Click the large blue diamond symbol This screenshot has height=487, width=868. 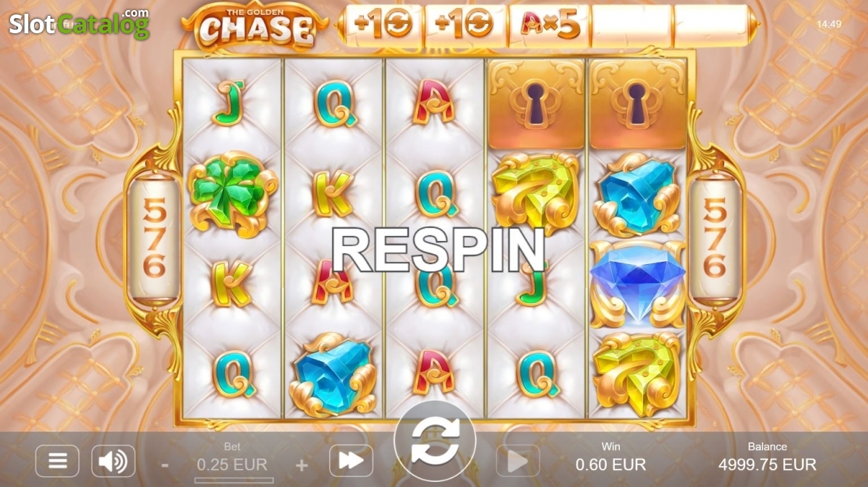637,283
